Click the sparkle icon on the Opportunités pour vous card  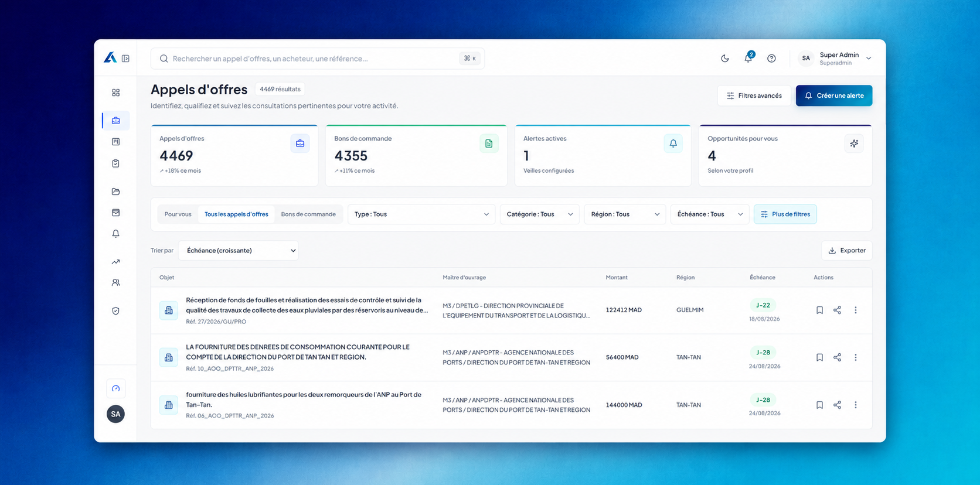[x=854, y=144]
